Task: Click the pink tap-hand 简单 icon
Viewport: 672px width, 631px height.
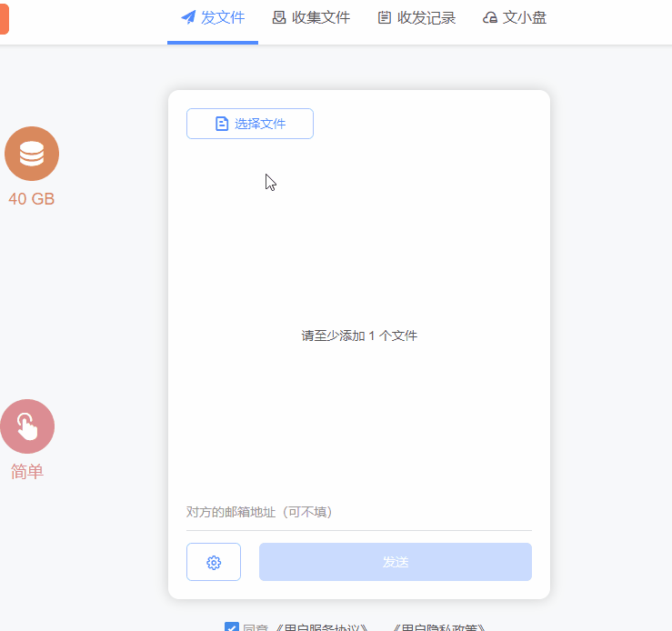Action: 27,426
